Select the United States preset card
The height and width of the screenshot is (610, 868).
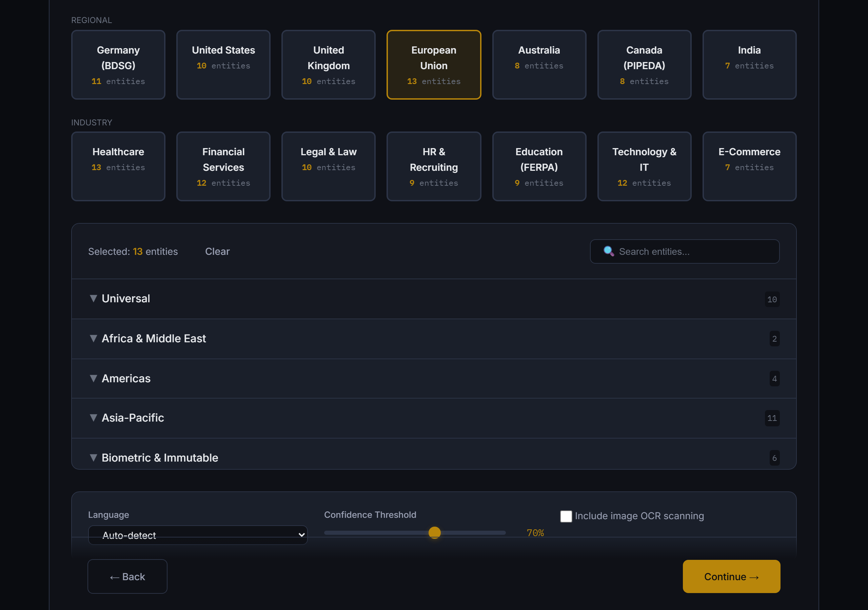(223, 65)
